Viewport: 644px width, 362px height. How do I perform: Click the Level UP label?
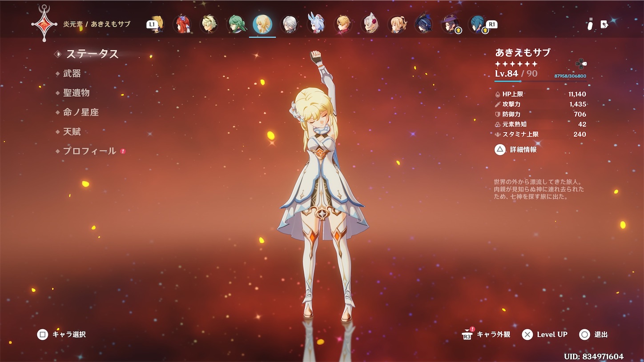tap(552, 334)
